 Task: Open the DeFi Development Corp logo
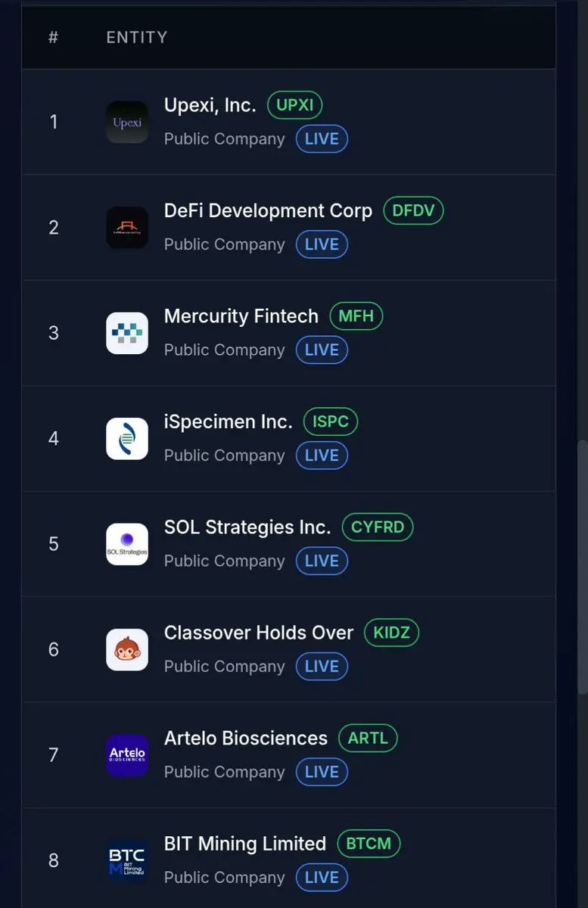tap(127, 228)
